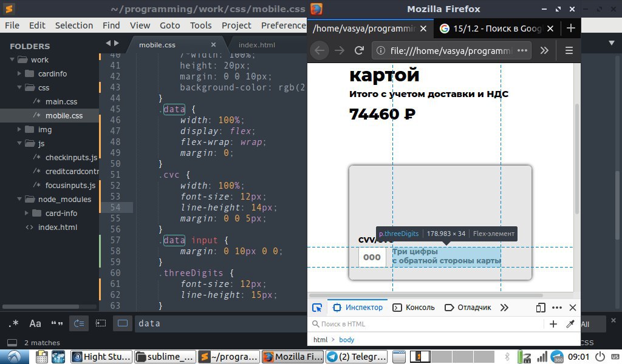
Task: Toggle case sensitive Aa option
Action: pyautogui.click(x=35, y=323)
